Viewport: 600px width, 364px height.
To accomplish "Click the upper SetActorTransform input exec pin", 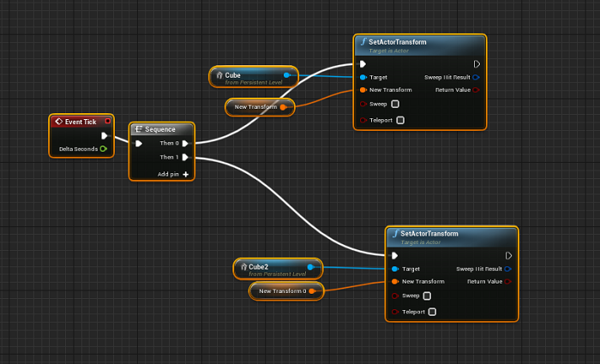I will pos(363,64).
